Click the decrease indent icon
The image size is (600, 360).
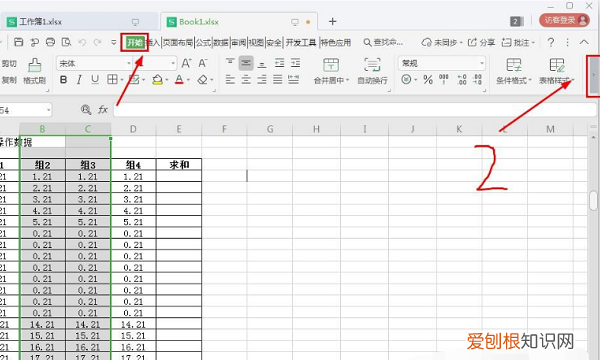[x=280, y=63]
